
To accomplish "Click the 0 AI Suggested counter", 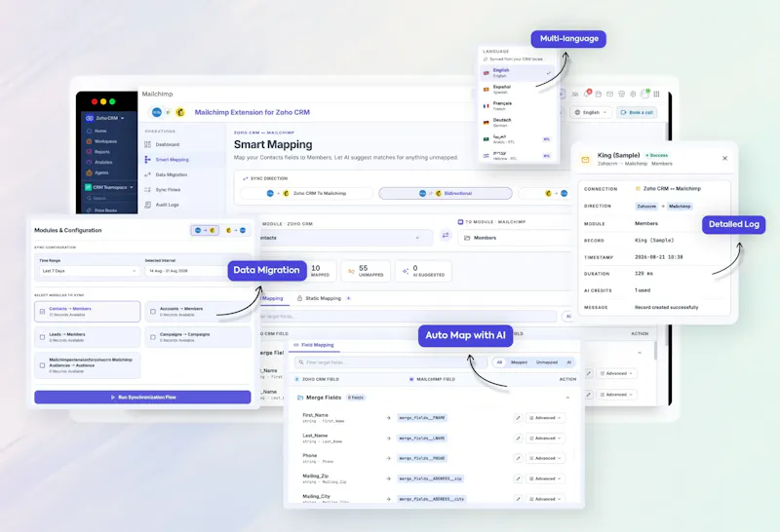I will click(x=424, y=271).
